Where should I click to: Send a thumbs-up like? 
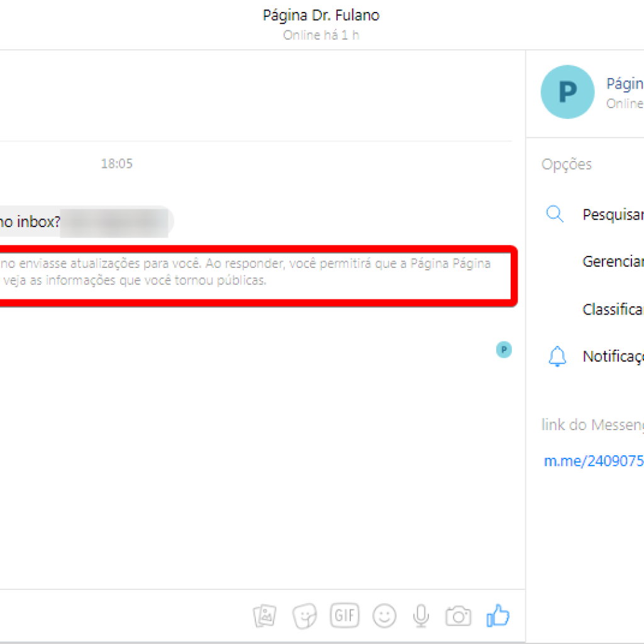tap(498, 615)
